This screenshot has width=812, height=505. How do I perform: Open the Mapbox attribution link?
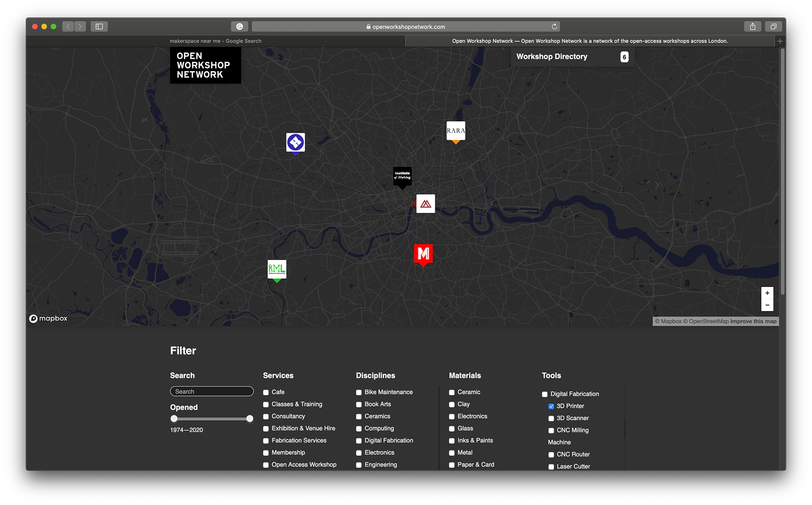coord(668,321)
